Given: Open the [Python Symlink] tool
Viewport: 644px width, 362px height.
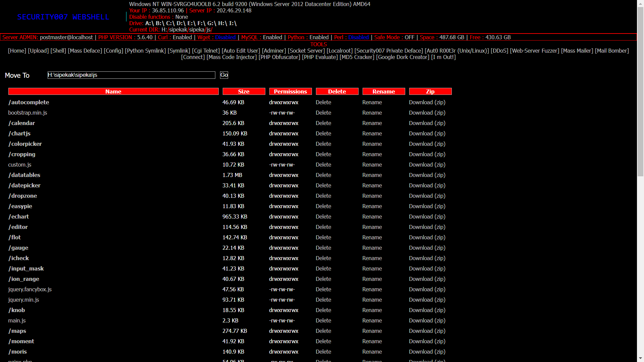Looking at the screenshot, I should point(145,51).
